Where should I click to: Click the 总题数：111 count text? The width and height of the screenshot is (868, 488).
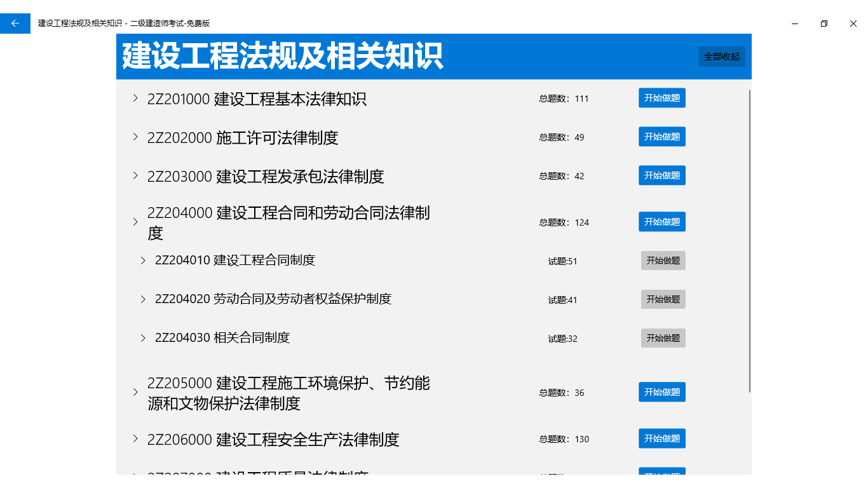click(564, 98)
